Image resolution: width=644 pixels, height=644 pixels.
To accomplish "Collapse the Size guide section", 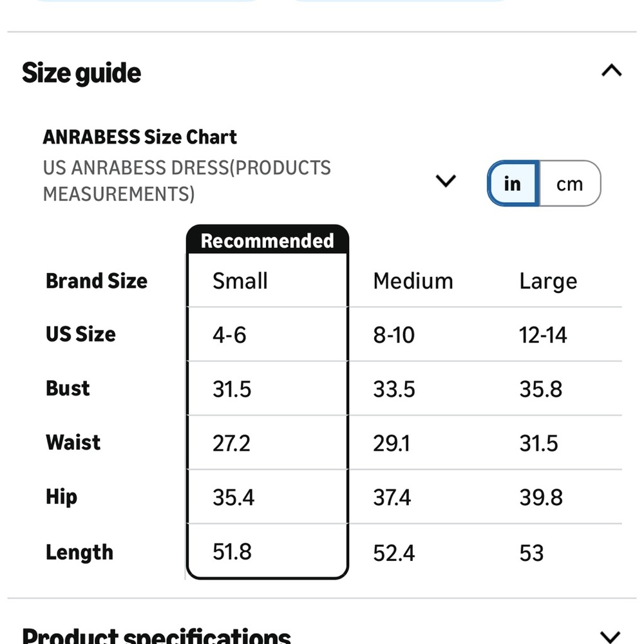I will 611,71.
